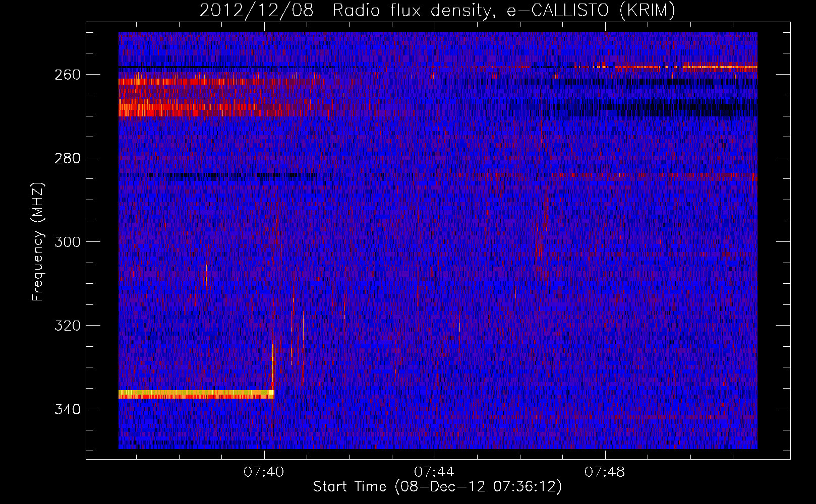The image size is (816, 504).
Task: Click the 320 frequency tick label
Action: click(x=67, y=326)
